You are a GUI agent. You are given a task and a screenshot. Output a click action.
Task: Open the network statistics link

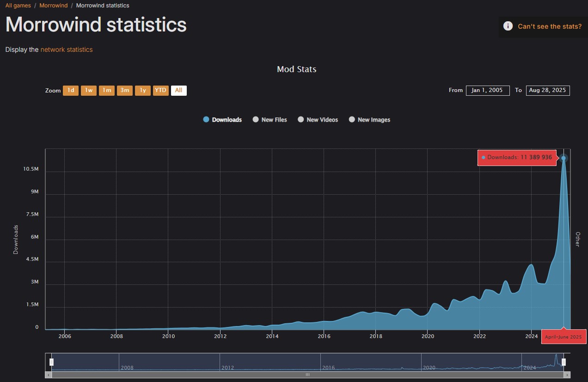click(67, 49)
